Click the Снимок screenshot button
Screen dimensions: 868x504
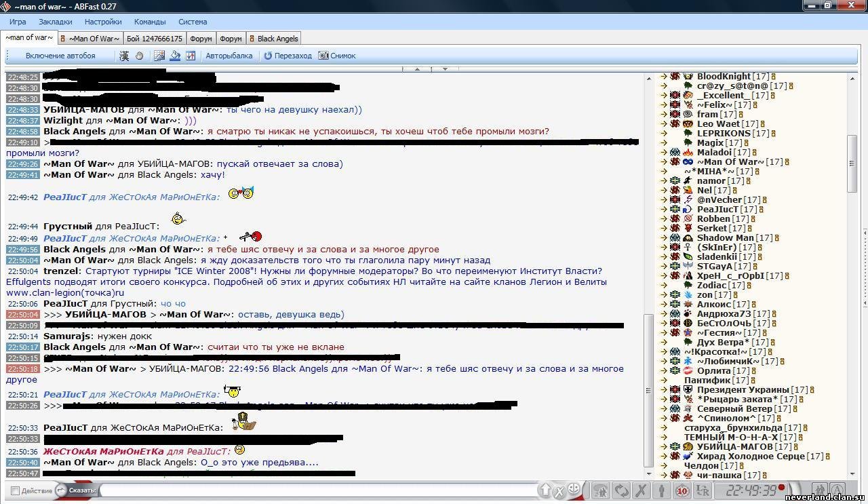(x=337, y=56)
